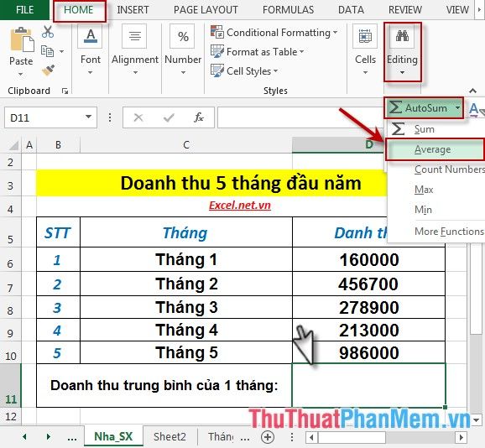Switch to the Sheet2 sheet tab
The width and height of the screenshot is (485, 448).
click(x=169, y=437)
